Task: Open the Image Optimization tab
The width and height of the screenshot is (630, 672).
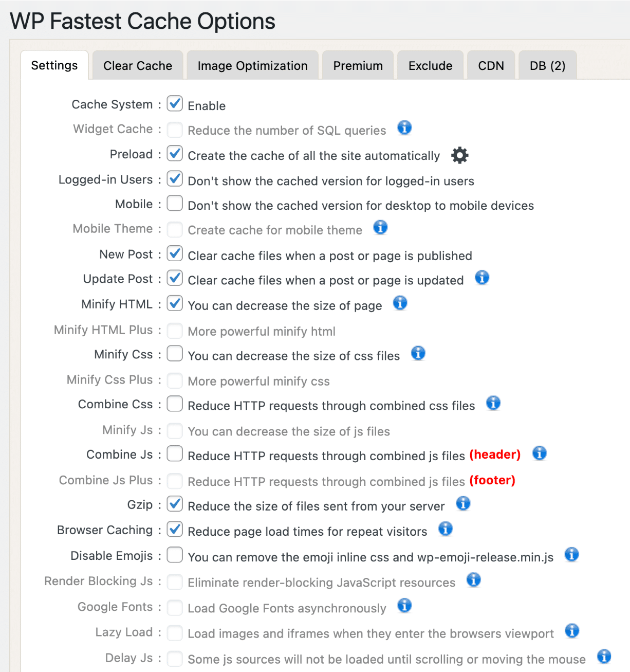Action: click(x=252, y=66)
